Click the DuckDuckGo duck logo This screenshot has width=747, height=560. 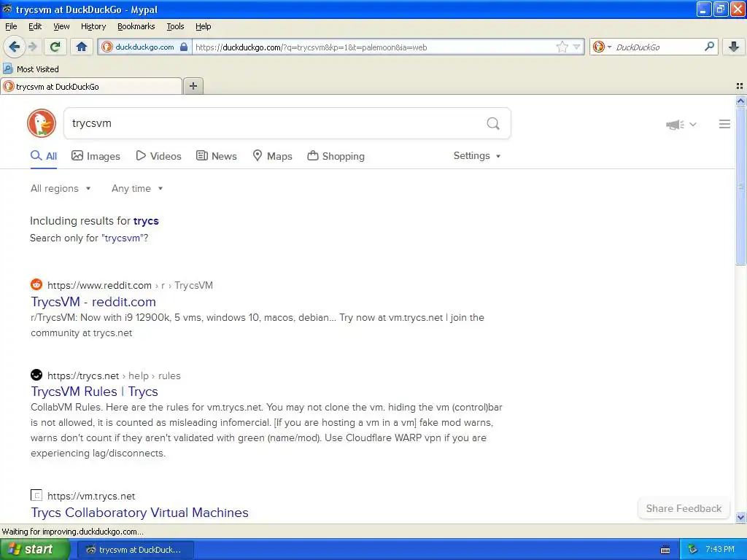(42, 123)
